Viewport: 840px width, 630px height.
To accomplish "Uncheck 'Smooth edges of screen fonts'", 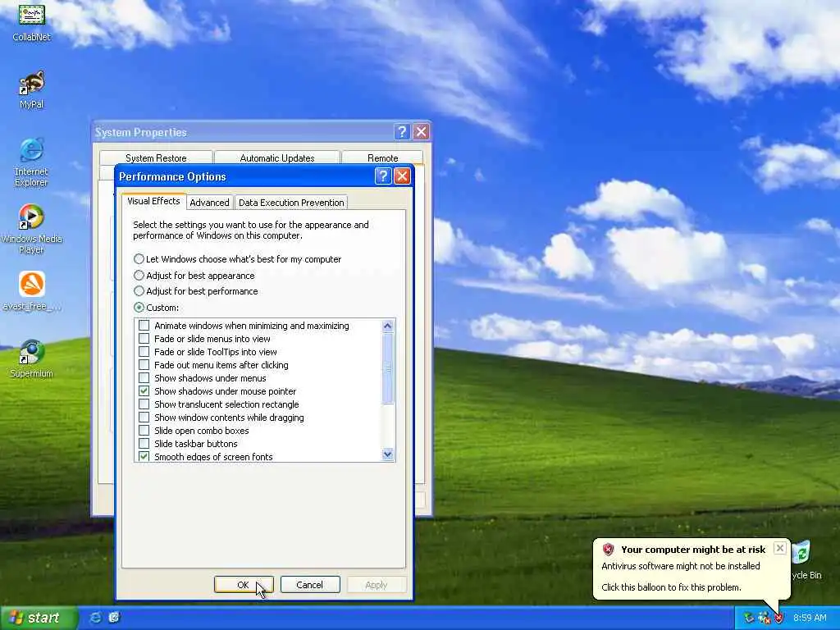I will click(x=144, y=456).
